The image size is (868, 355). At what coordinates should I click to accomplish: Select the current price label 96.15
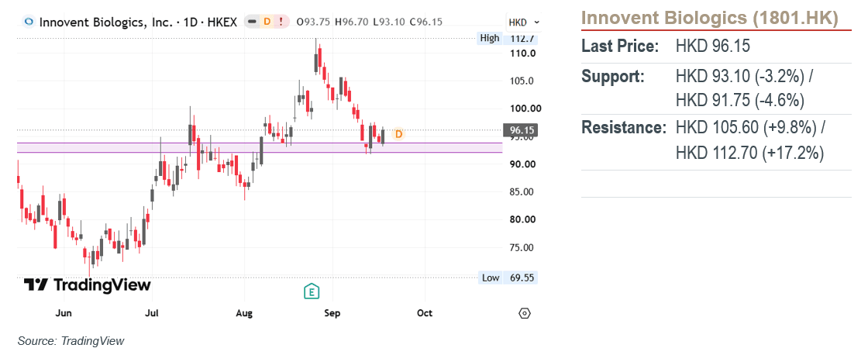tap(520, 130)
